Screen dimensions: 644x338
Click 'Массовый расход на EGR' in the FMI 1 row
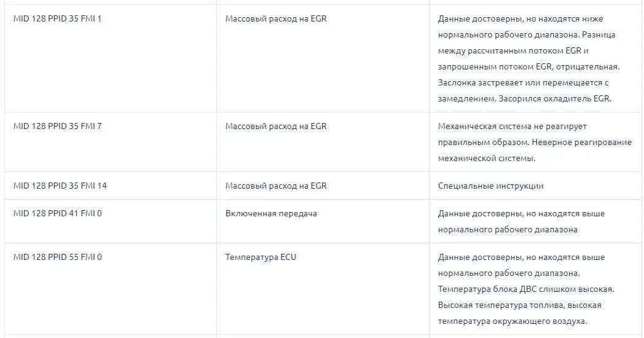pyautogui.click(x=276, y=19)
